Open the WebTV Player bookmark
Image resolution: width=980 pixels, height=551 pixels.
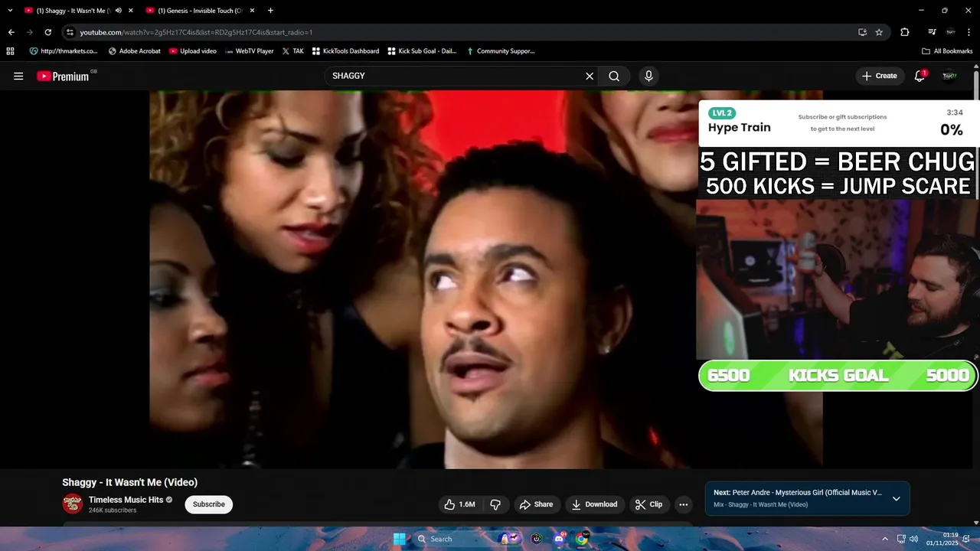(x=250, y=51)
